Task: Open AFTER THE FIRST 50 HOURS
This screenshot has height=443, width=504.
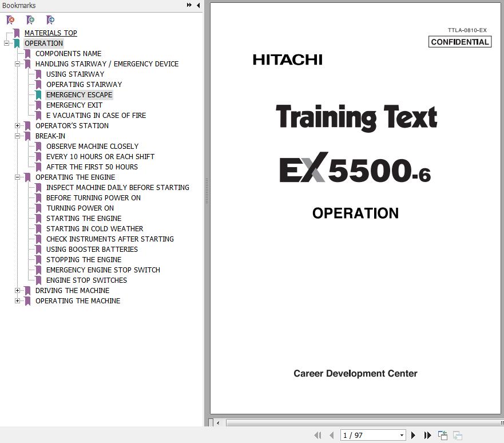Action: (x=92, y=167)
